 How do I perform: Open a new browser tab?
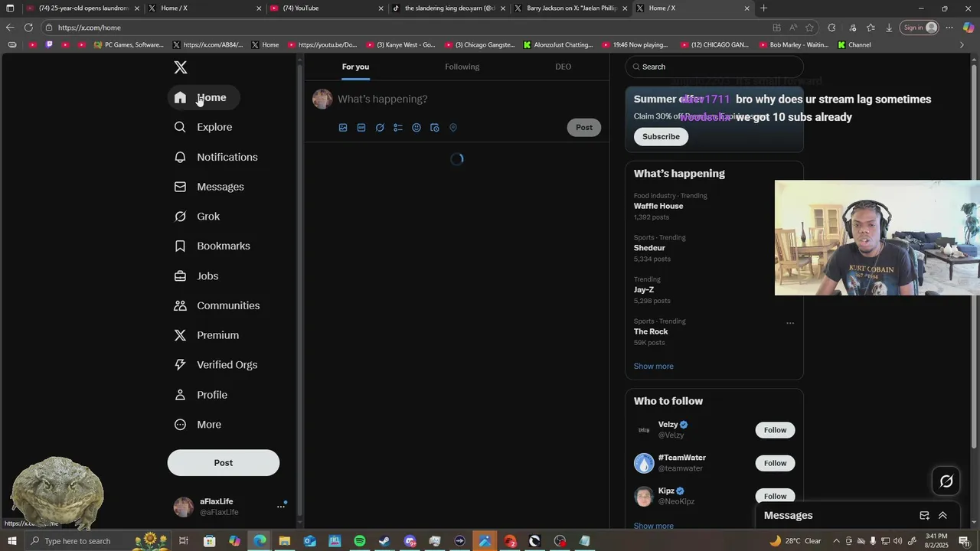tap(763, 8)
